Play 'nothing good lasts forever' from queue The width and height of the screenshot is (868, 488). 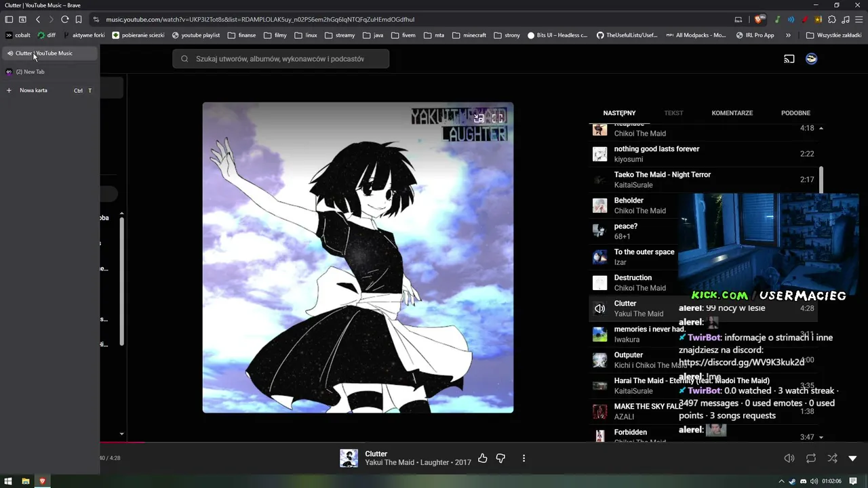pos(703,154)
